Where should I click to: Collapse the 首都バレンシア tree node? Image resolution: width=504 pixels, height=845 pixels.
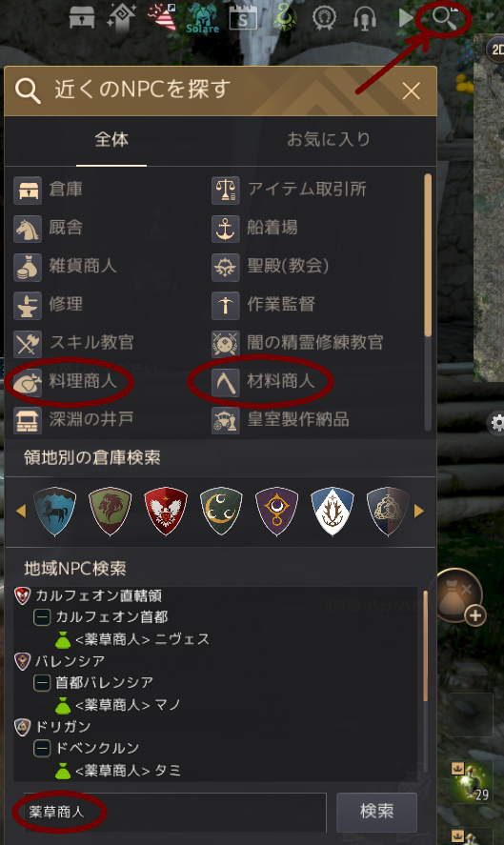coord(42,682)
